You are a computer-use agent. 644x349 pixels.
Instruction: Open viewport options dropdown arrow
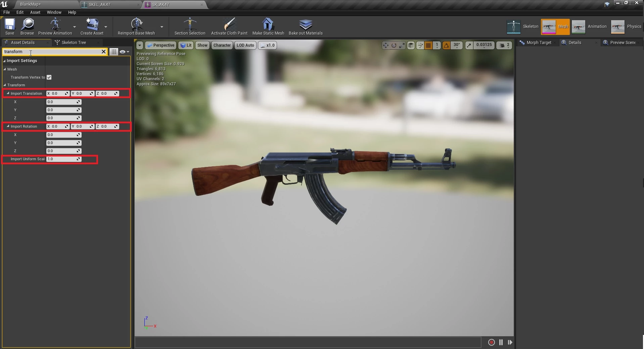(139, 45)
